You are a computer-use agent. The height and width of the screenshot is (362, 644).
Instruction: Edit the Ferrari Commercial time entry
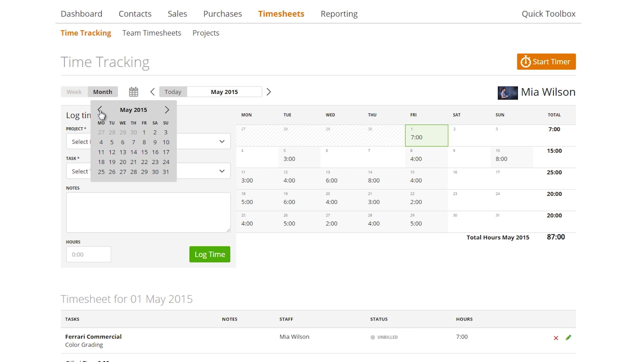point(568,337)
